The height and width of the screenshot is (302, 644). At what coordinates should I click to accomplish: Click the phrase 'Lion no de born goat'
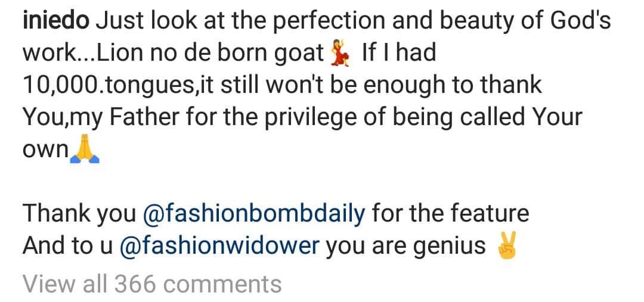pos(209,54)
